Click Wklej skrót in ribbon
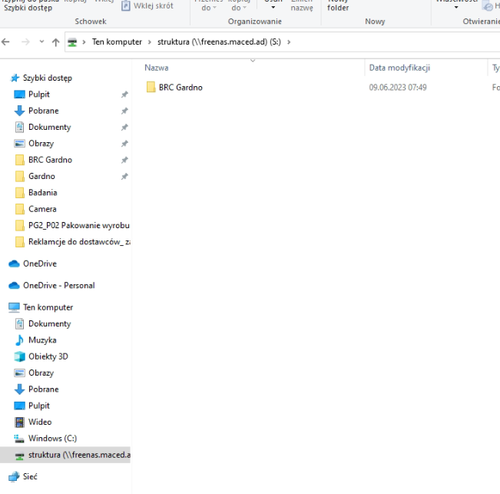This screenshot has width=500, height=494. [x=147, y=6]
